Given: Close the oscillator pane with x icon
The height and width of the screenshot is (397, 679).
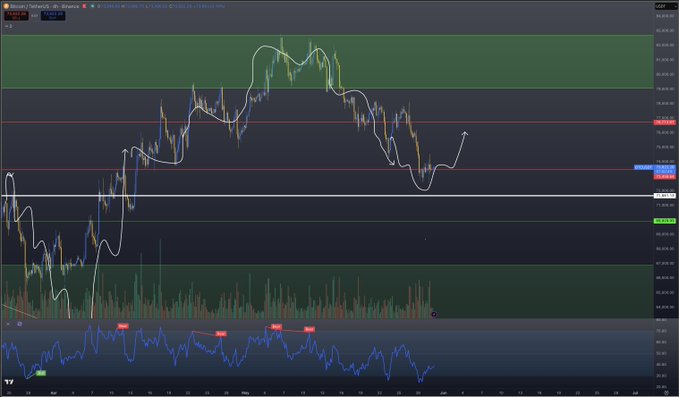Looking at the screenshot, I should click(8, 324).
